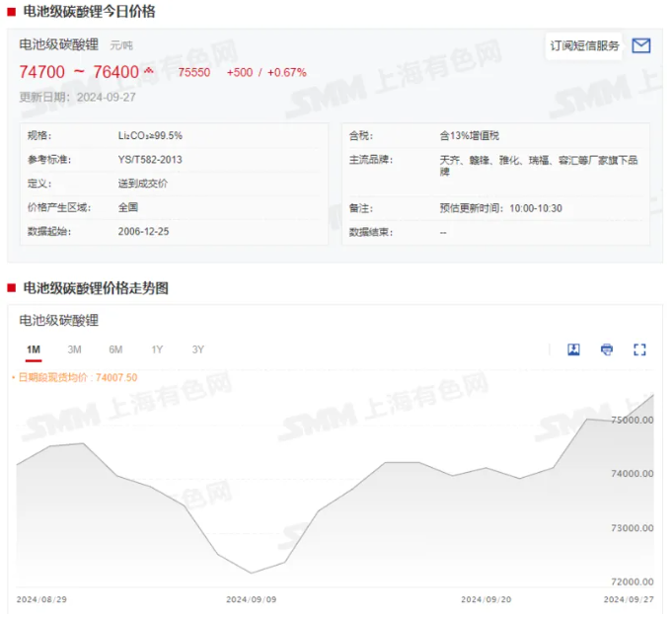Click the print chart icon
This screenshot has width=672, height=617.
606,349
